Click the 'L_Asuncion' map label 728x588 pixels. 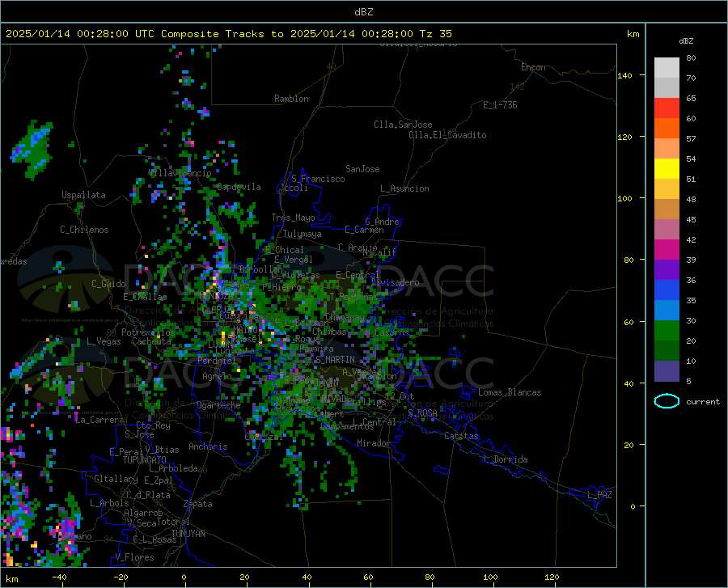tap(404, 188)
